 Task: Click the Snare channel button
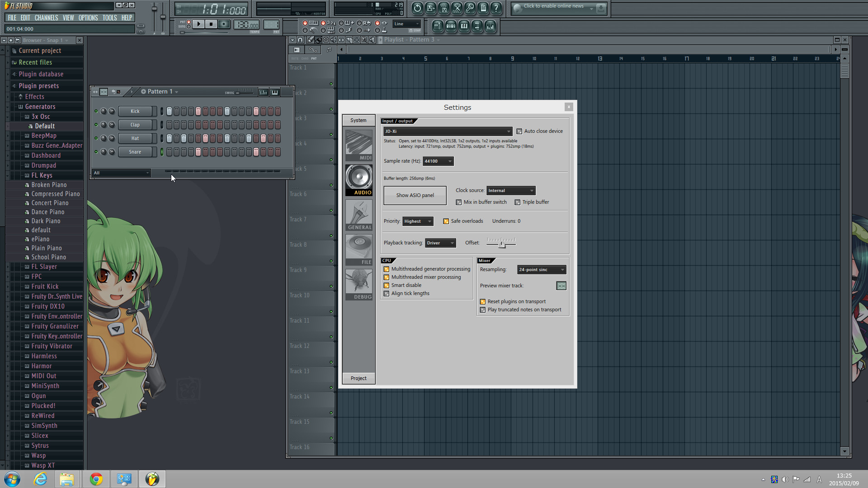point(135,152)
